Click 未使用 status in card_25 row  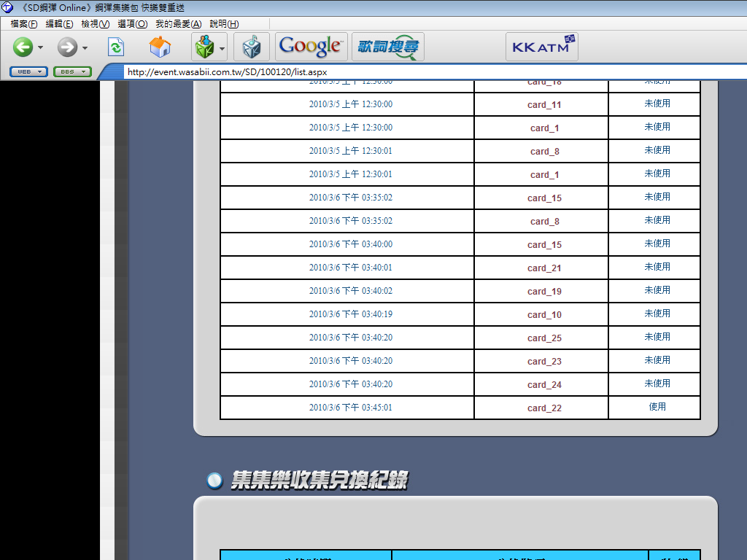[657, 337]
